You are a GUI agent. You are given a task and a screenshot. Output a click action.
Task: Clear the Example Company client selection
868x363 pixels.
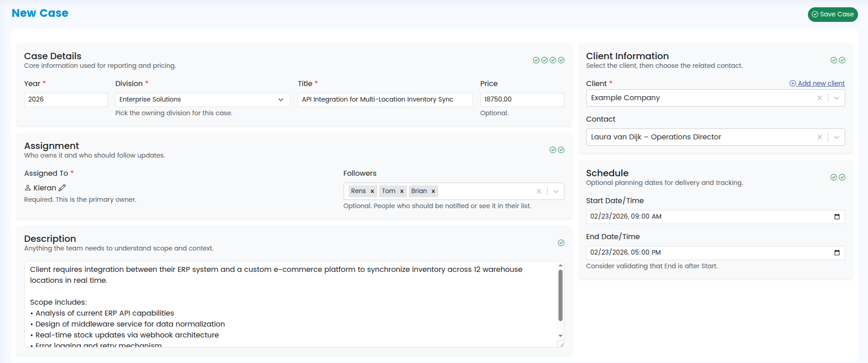tap(819, 98)
